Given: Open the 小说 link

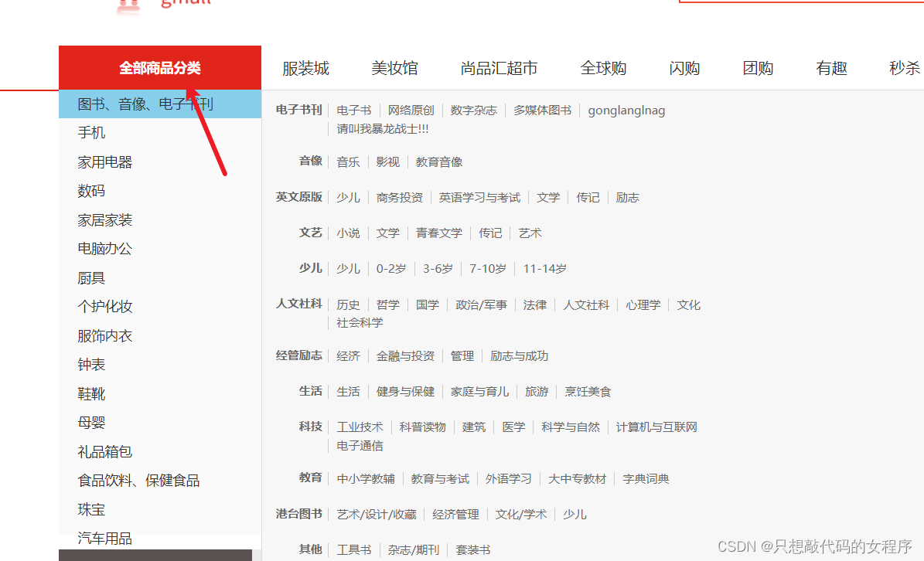Looking at the screenshot, I should pyautogui.click(x=348, y=233).
